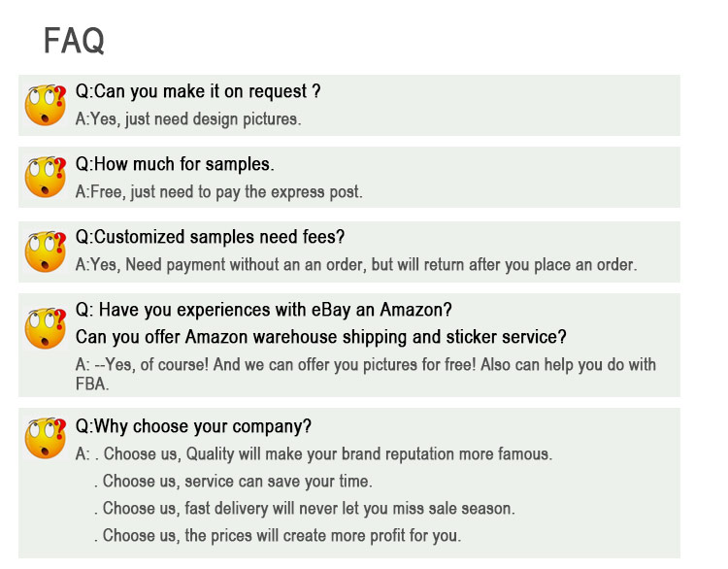This screenshot has width=728, height=569.
Task: Click the emoji beside the samples price question
Action: tap(45, 177)
